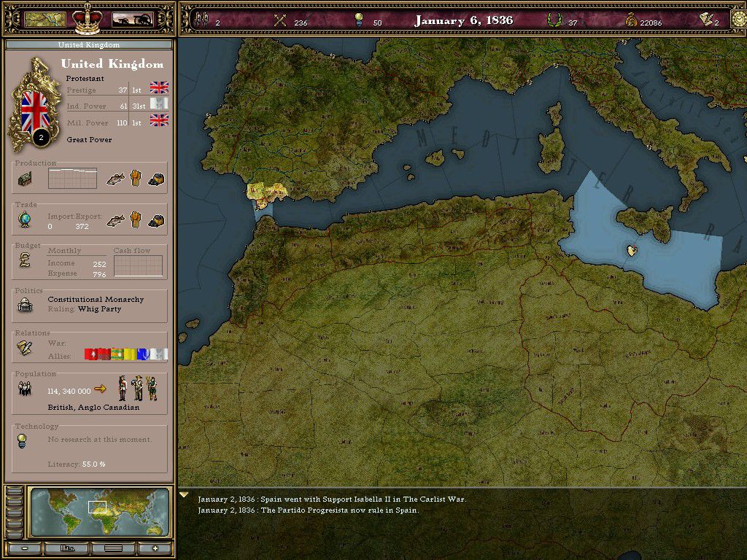
Task: Click the manpower soldiers icon in top bar
Action: pos(203,20)
